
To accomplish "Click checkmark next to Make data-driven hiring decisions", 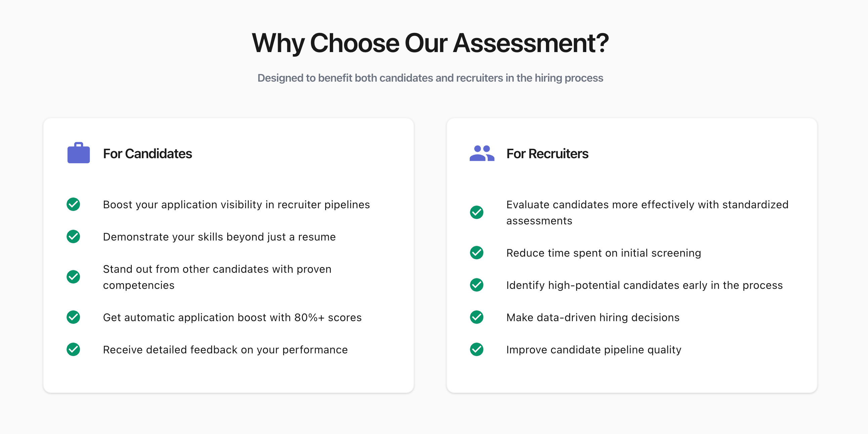I will coord(476,317).
